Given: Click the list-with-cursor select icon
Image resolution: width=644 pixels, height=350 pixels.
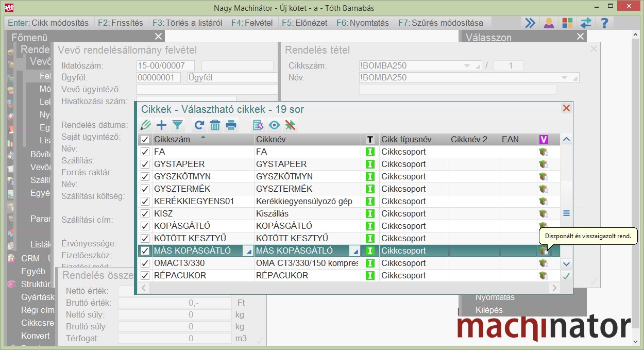Looking at the screenshot, I should (258, 125).
